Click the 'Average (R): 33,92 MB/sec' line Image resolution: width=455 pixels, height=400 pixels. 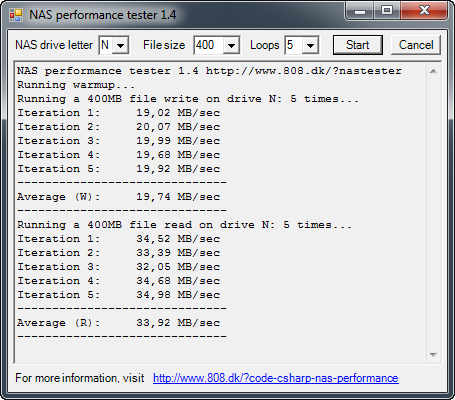point(119,323)
